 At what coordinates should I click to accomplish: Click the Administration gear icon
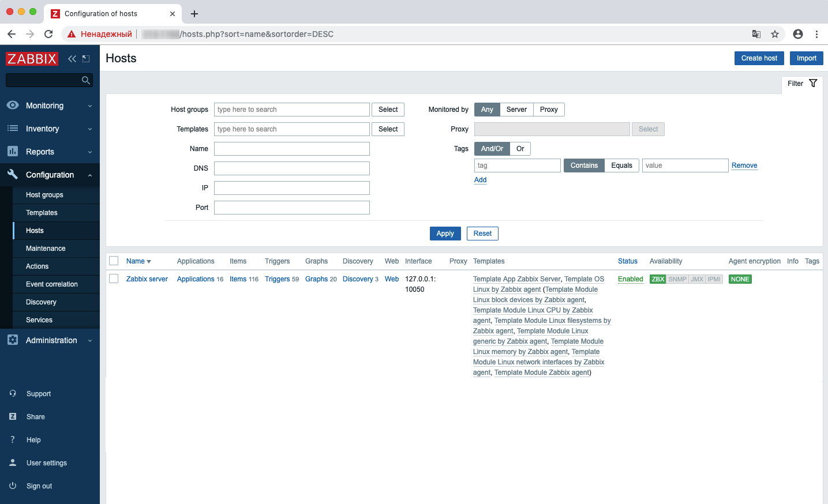(x=13, y=340)
